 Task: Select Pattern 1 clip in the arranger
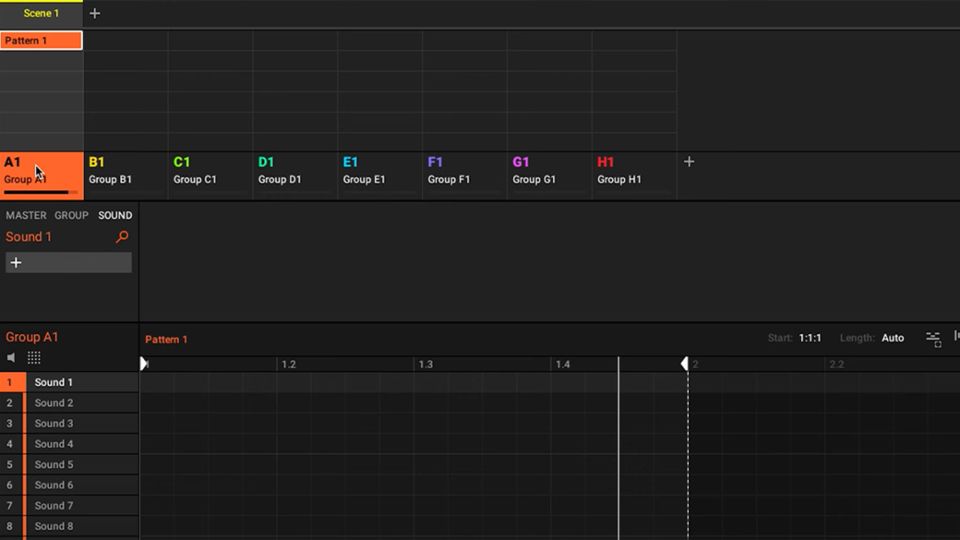click(41, 41)
